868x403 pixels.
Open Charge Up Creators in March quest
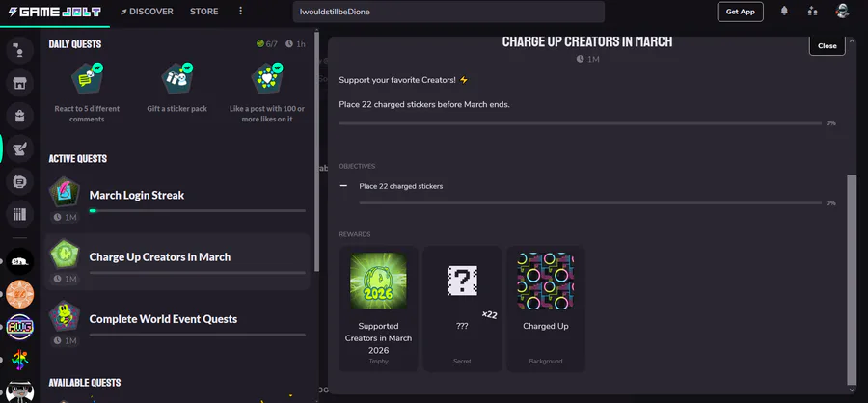point(177,262)
